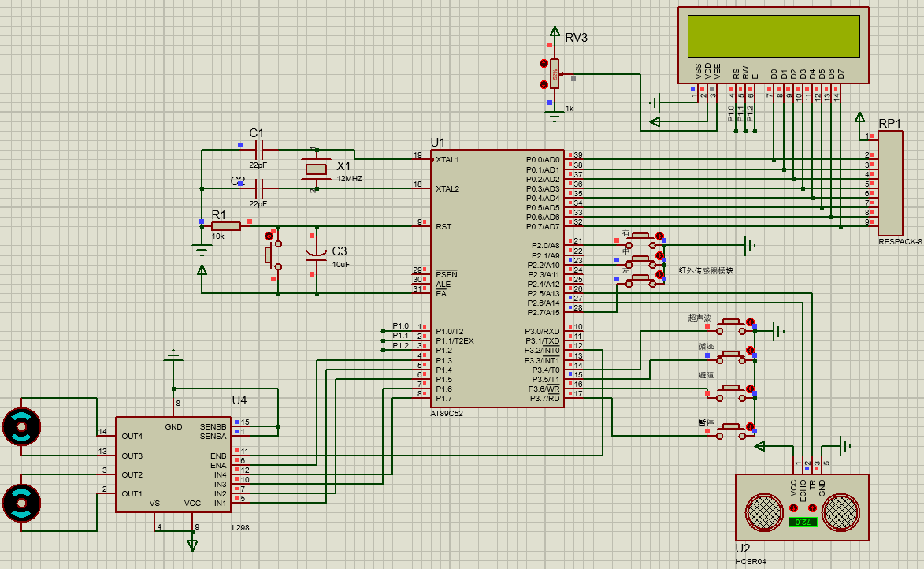Image resolution: width=924 pixels, height=569 pixels.
Task: Increase RV3 potentiometer with upper red dot
Action: tap(544, 64)
